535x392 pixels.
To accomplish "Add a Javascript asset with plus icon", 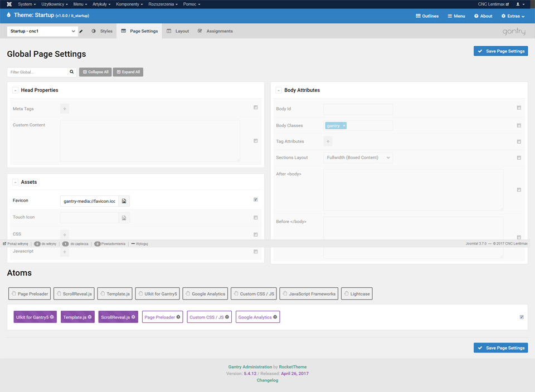I will point(65,252).
